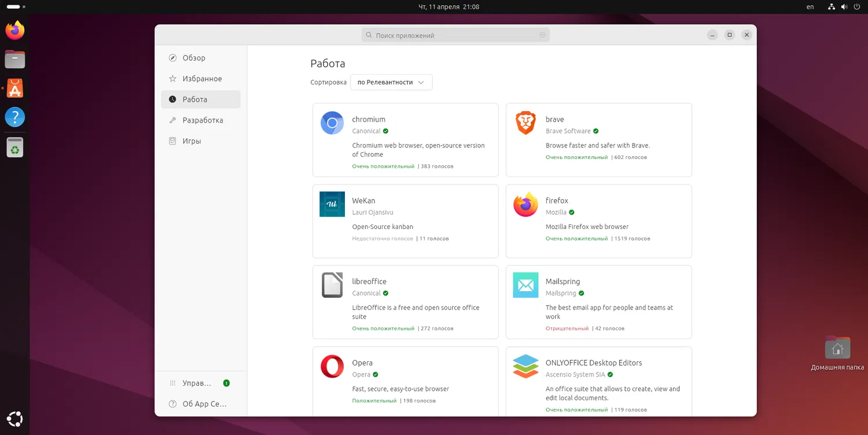Click the Mailspring envelope icon

pos(525,285)
